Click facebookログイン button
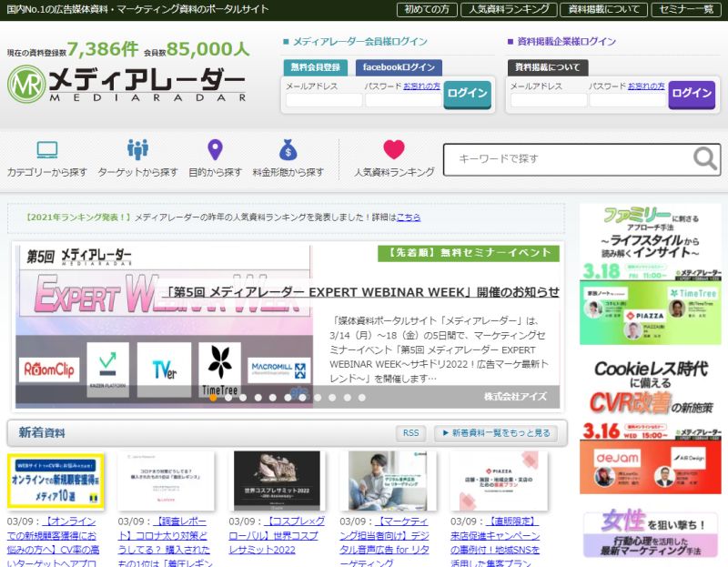Image resolution: width=728 pixels, height=567 pixels. coord(399,67)
